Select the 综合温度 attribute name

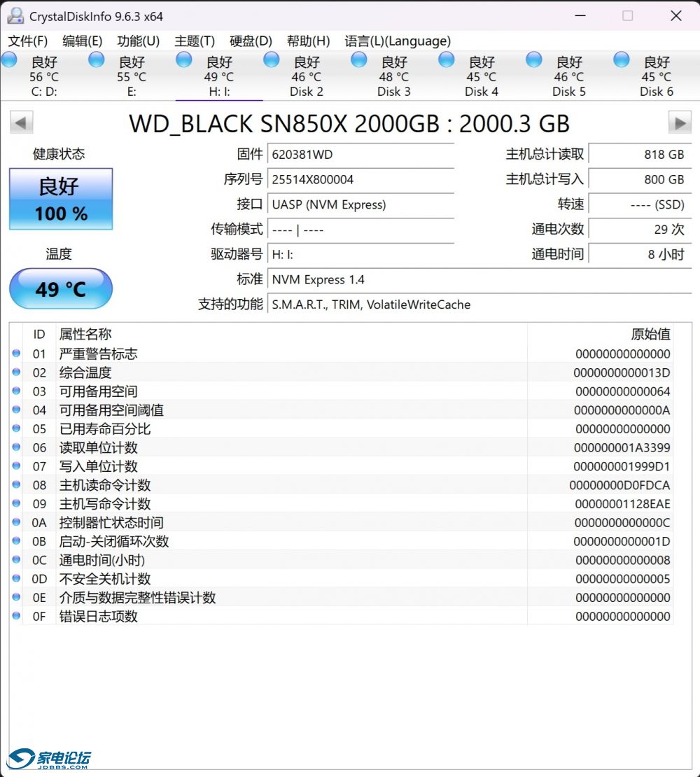coord(85,372)
